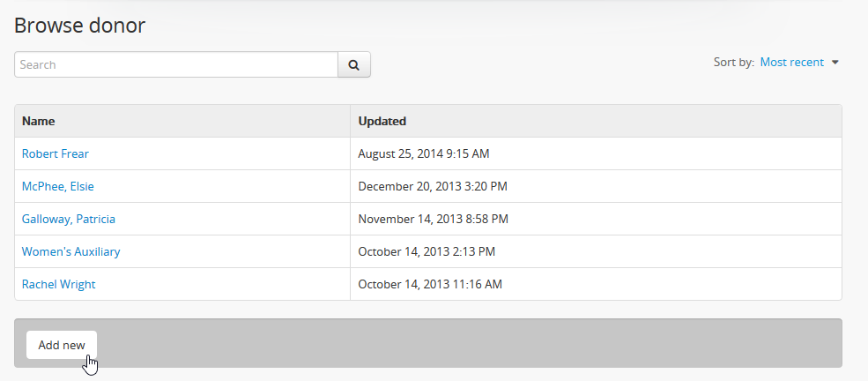Click the caret arrow beside Most recent

tap(835, 63)
